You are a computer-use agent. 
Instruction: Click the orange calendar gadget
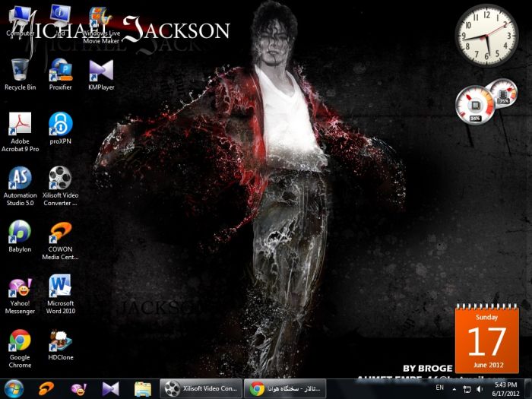487,339
